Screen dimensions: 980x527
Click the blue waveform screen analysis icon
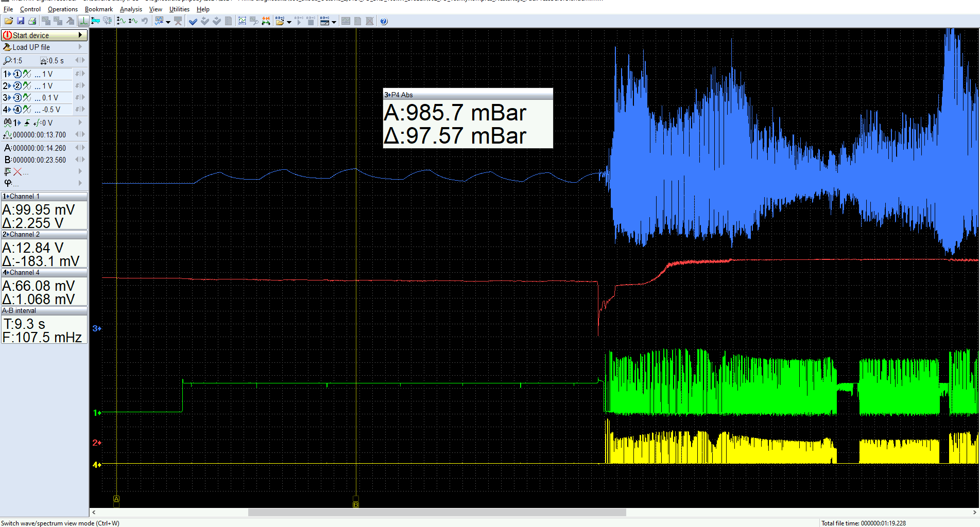[x=160, y=21]
